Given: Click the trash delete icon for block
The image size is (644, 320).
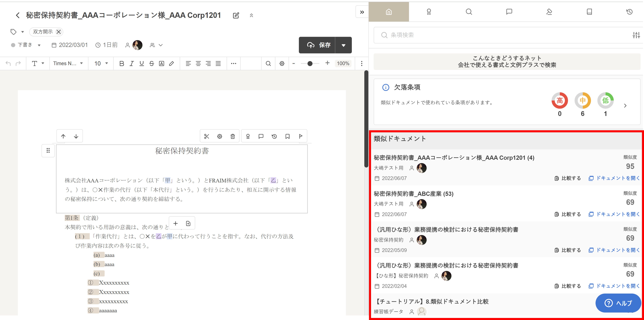Looking at the screenshot, I should 232,136.
